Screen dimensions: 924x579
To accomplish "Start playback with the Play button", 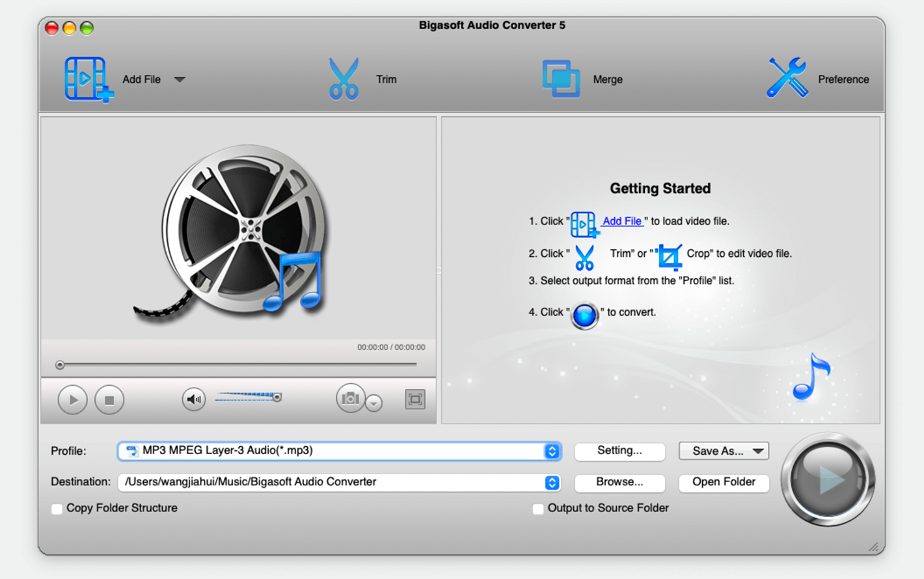I will [72, 399].
